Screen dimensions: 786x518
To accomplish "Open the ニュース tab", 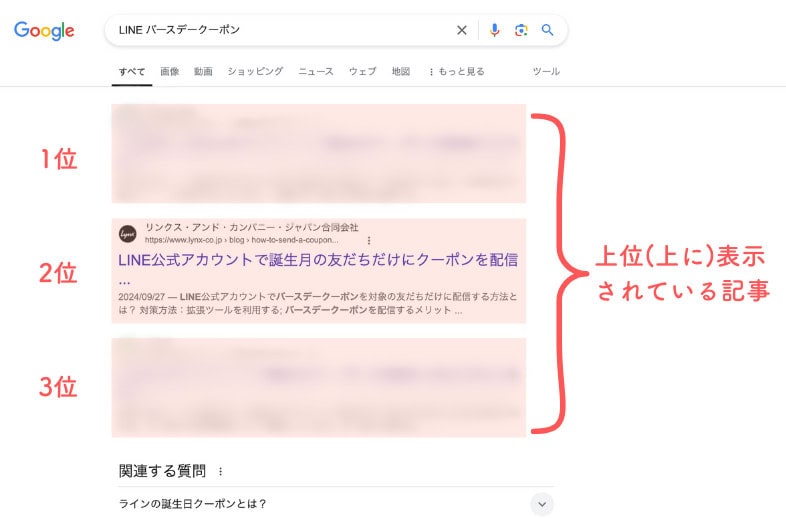I will click(x=316, y=72).
